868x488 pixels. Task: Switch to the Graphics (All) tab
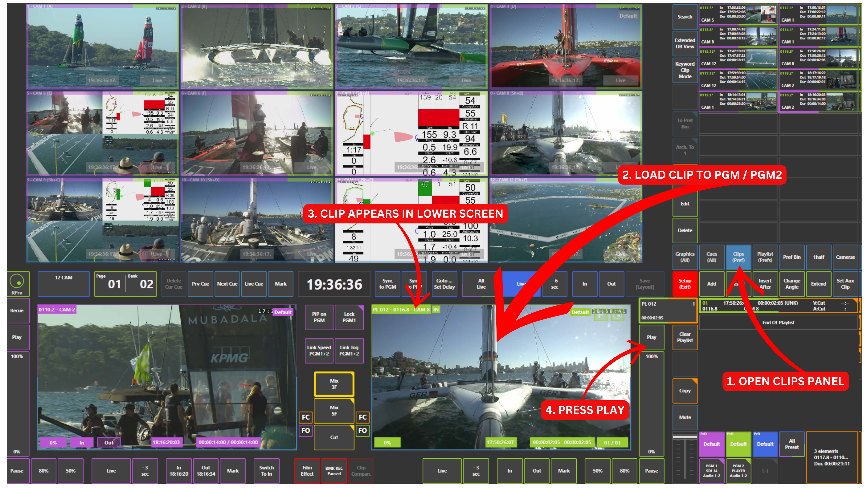pyautogui.click(x=685, y=257)
